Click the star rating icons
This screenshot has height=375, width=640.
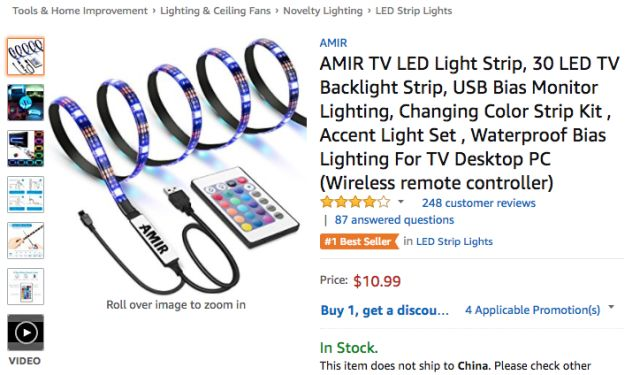click(x=355, y=202)
